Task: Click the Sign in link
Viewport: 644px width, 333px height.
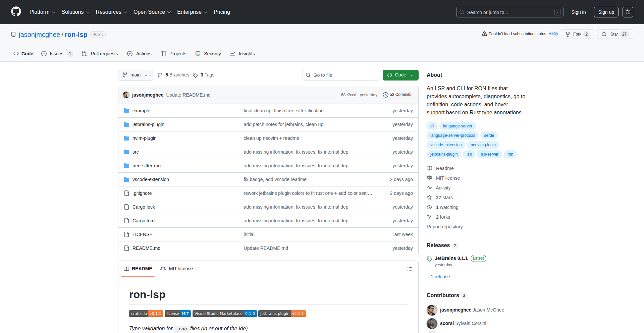Action: (579, 12)
